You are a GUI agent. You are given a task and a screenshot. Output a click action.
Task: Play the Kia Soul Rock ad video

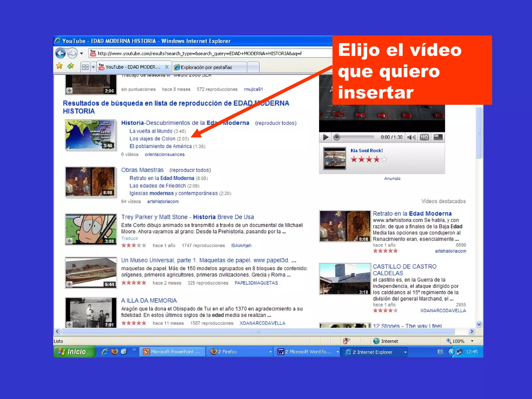pos(325,137)
